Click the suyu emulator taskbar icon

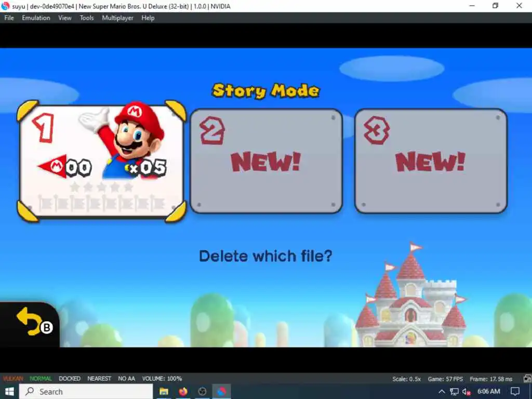[221, 392]
